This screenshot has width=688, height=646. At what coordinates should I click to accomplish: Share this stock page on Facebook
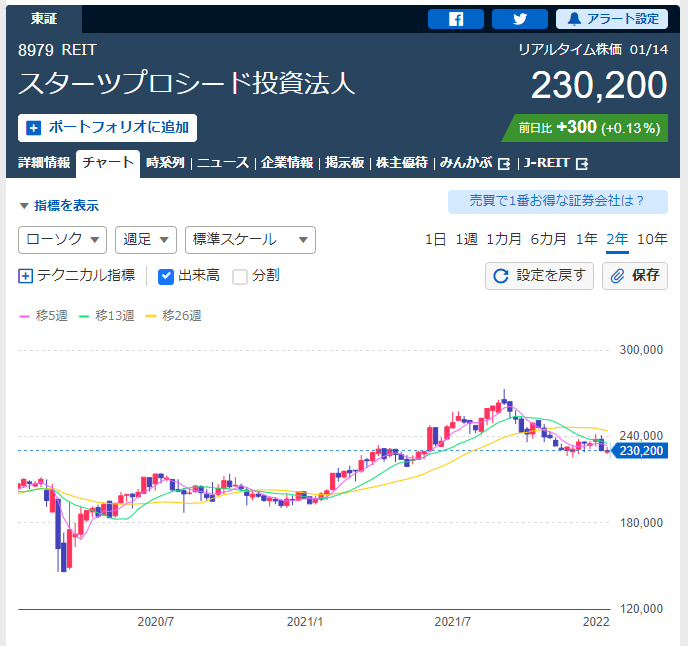pyautogui.click(x=455, y=19)
